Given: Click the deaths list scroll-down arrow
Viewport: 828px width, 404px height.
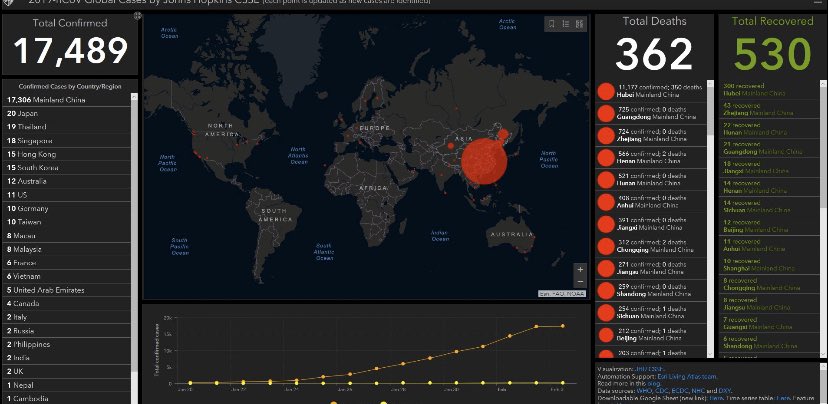Looking at the screenshot, I should (710, 354).
